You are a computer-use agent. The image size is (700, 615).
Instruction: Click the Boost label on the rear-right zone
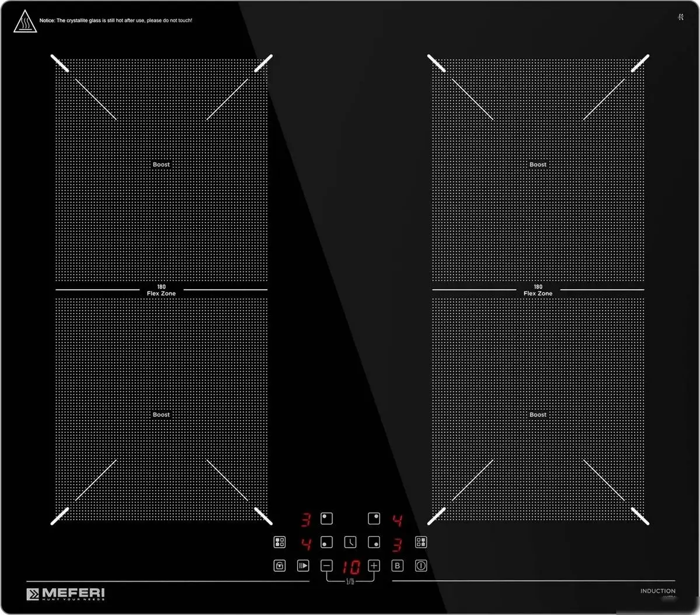[x=538, y=164]
